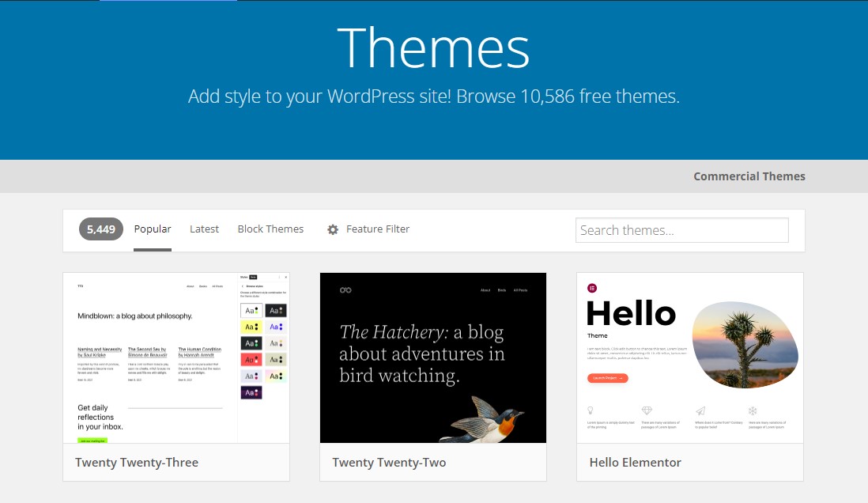Open the Twenty Twenty-Two theme thumbnail
The width and height of the screenshot is (868, 503).
click(433, 357)
